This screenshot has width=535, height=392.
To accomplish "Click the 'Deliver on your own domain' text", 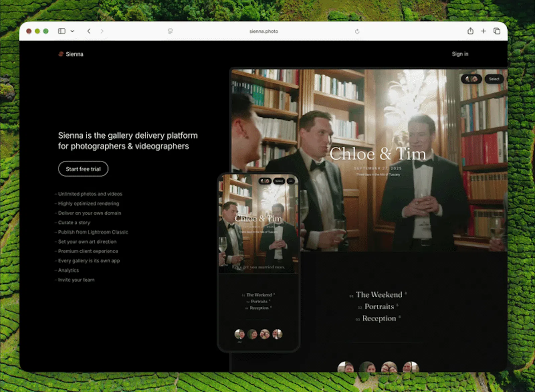I will tap(90, 213).
